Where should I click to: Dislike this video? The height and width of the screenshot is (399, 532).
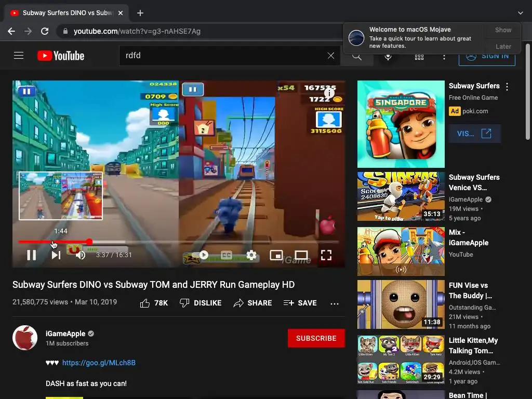[x=201, y=303]
